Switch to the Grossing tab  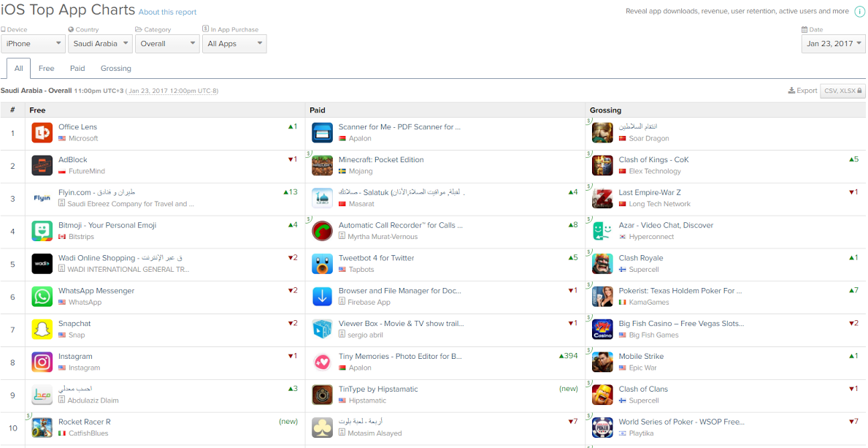116,69
